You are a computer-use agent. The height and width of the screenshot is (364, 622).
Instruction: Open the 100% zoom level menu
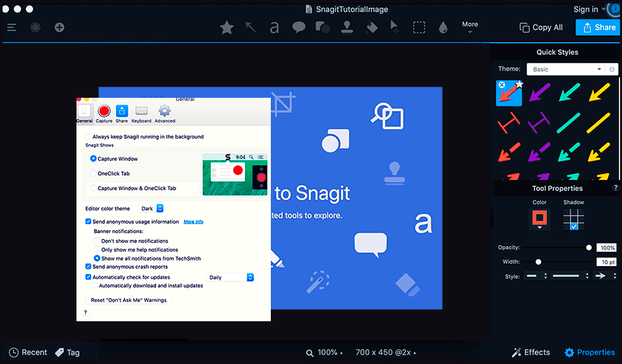(x=325, y=352)
